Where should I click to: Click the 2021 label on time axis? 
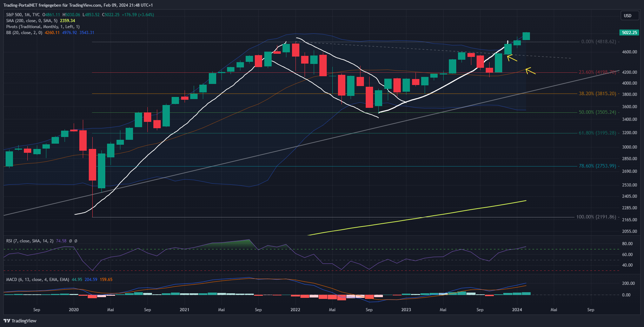coord(184,310)
